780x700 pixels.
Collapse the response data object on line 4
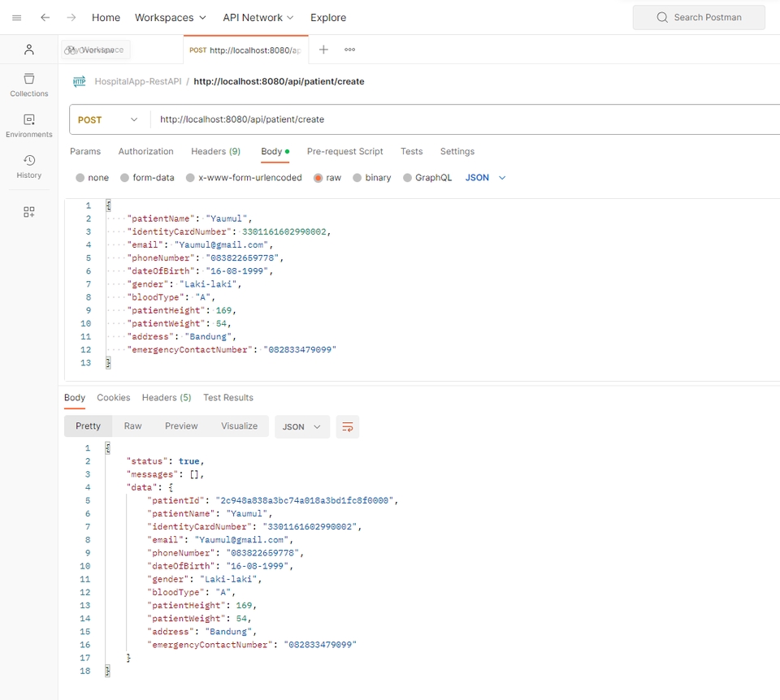coord(171,488)
